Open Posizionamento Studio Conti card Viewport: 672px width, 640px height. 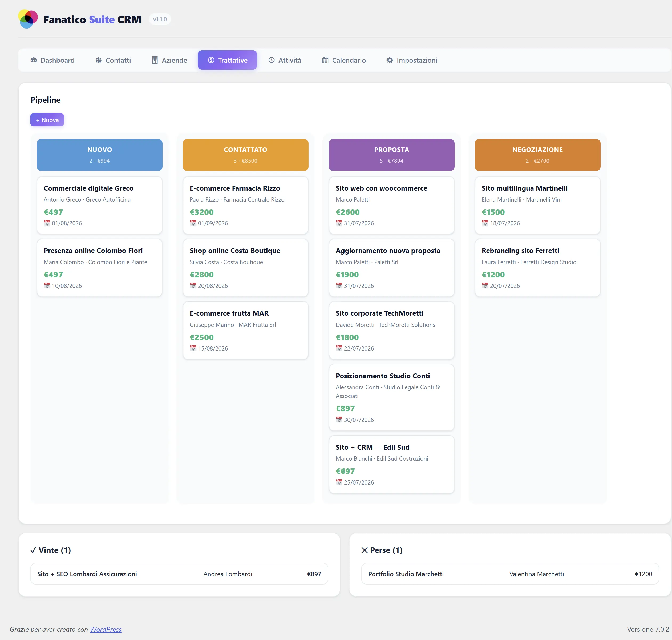tap(391, 397)
